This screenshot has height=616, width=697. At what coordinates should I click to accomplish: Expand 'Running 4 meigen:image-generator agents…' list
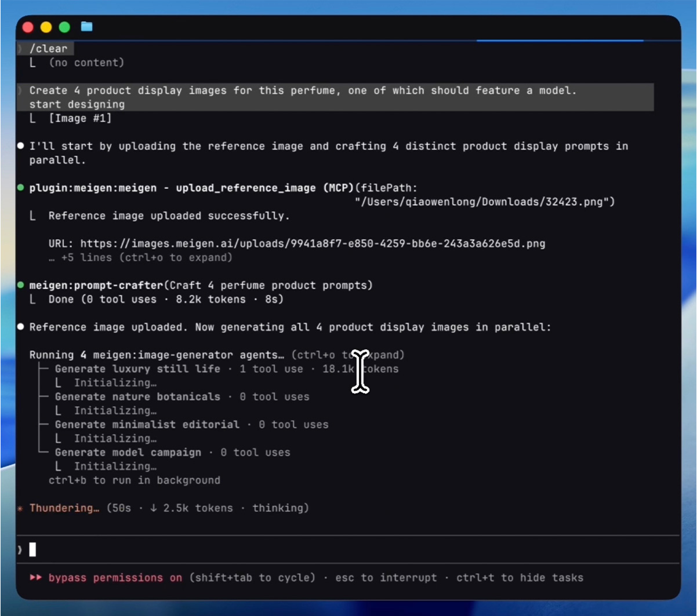tap(217, 355)
